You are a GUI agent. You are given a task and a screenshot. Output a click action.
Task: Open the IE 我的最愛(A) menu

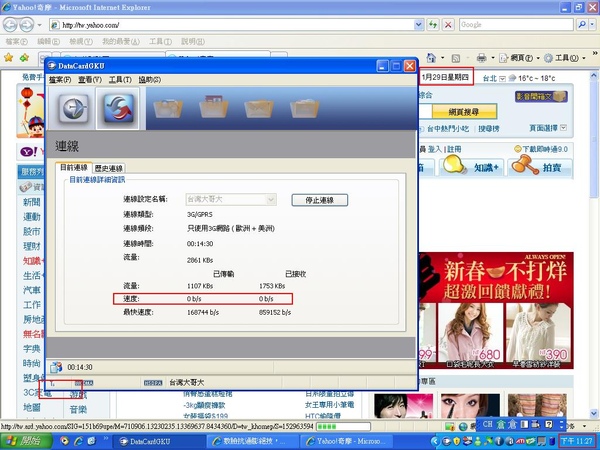(x=121, y=41)
